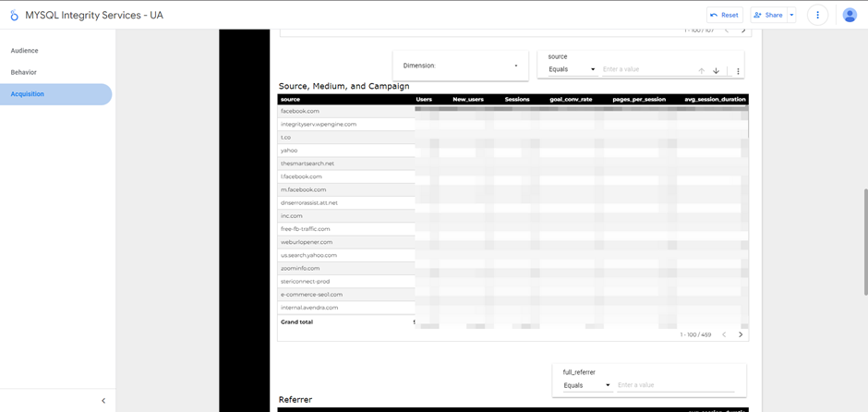868x412 pixels.
Task: Switch to the Audience page
Action: click(x=25, y=51)
